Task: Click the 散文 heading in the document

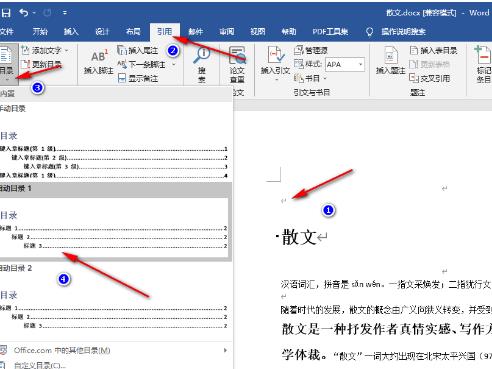Action: 299,237
